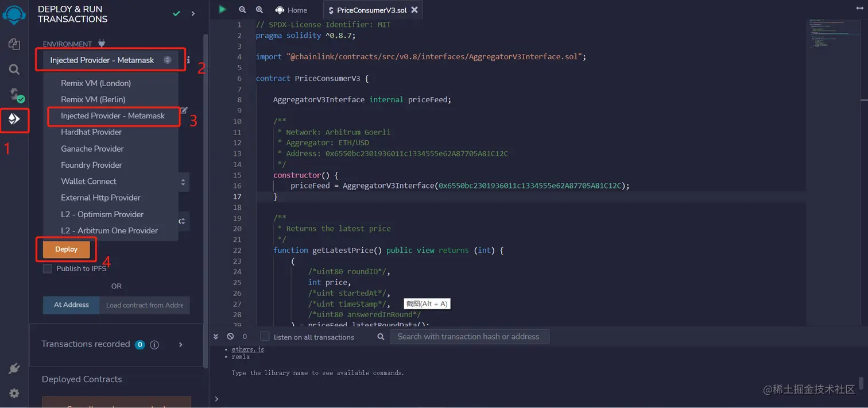Open the File Explorer sidebar icon
This screenshot has height=408, width=868.
click(x=14, y=44)
